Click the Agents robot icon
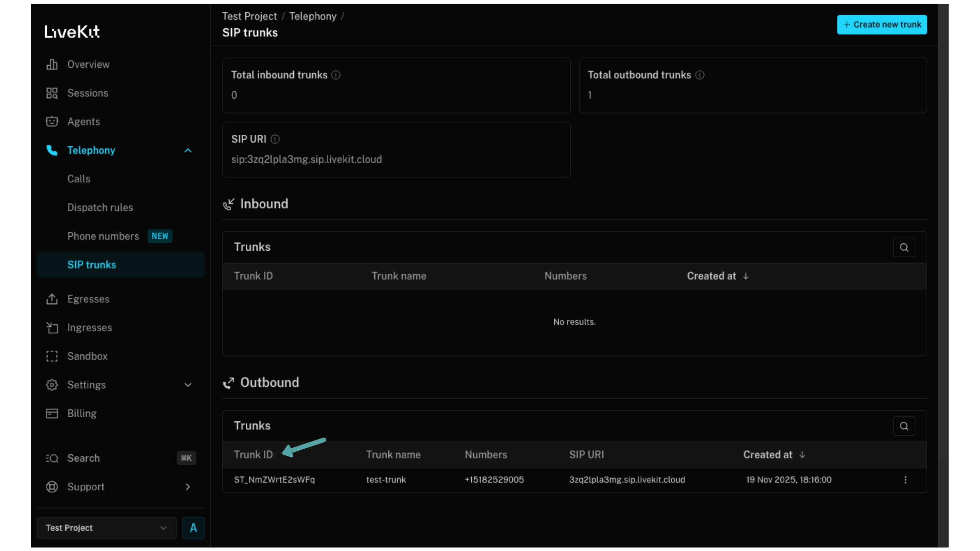The image size is (980, 551). (52, 121)
